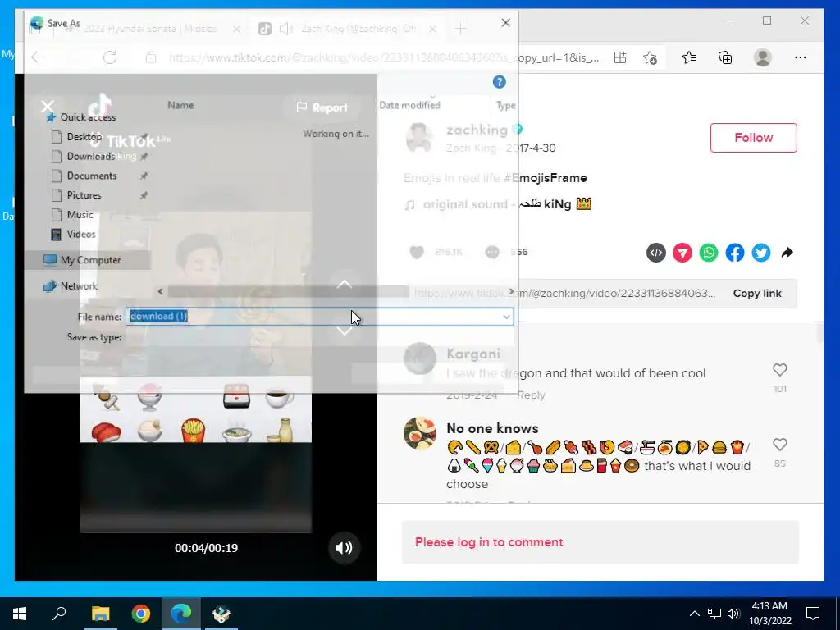Click the #EmojisFrame hashtag
840x630 pixels.
546,178
